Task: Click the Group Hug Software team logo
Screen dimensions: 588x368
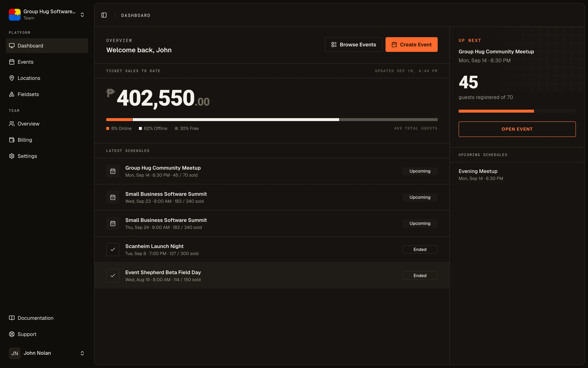Action: [x=15, y=15]
